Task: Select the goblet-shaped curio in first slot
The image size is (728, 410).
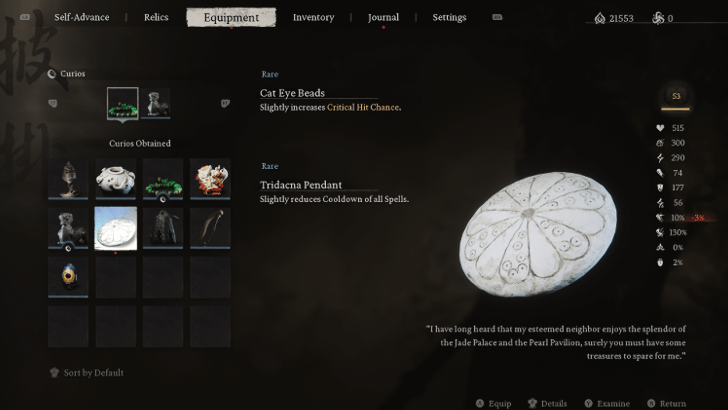Action: (x=68, y=179)
